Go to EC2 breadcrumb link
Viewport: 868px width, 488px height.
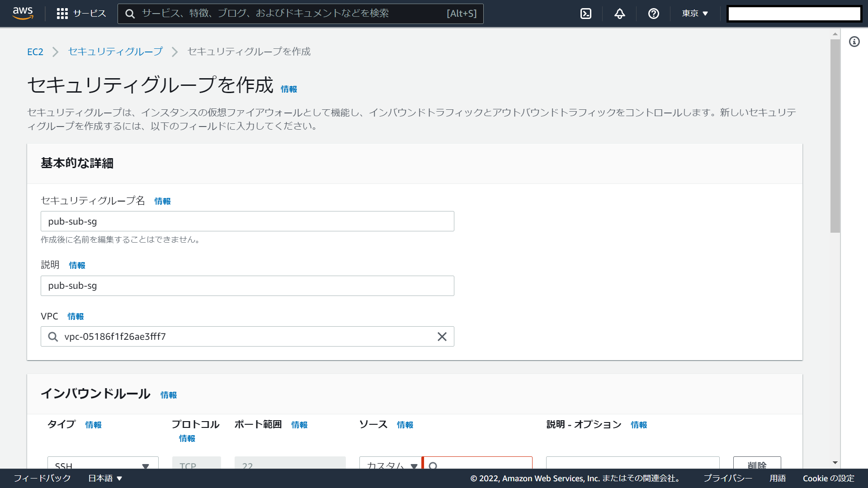coord(35,52)
